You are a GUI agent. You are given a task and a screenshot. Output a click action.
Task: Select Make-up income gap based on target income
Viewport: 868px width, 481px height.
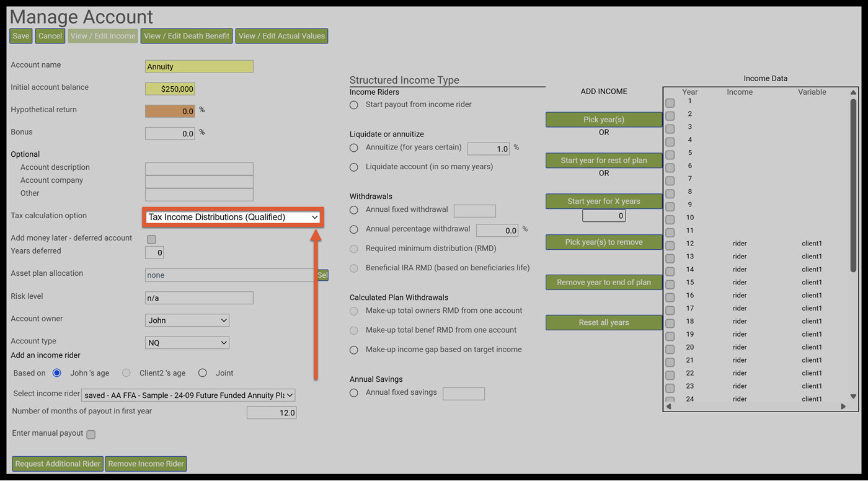point(354,350)
